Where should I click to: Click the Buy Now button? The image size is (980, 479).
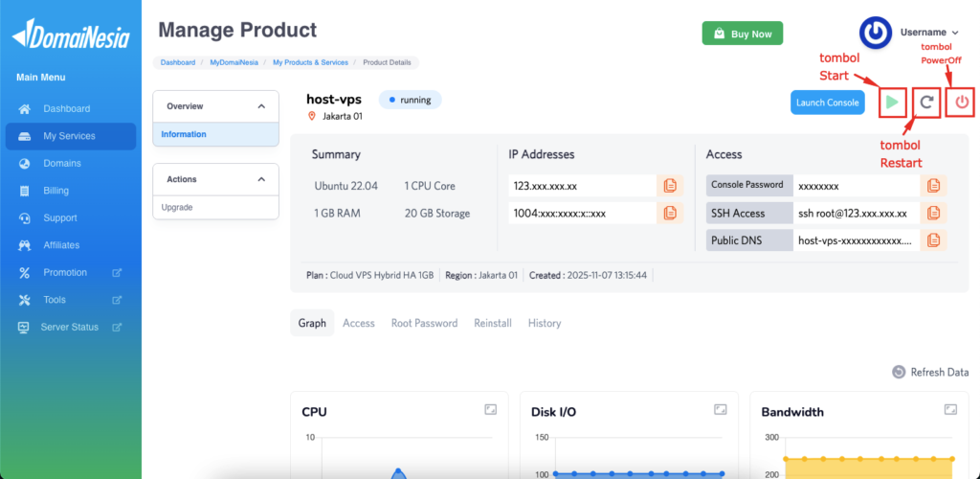(743, 34)
